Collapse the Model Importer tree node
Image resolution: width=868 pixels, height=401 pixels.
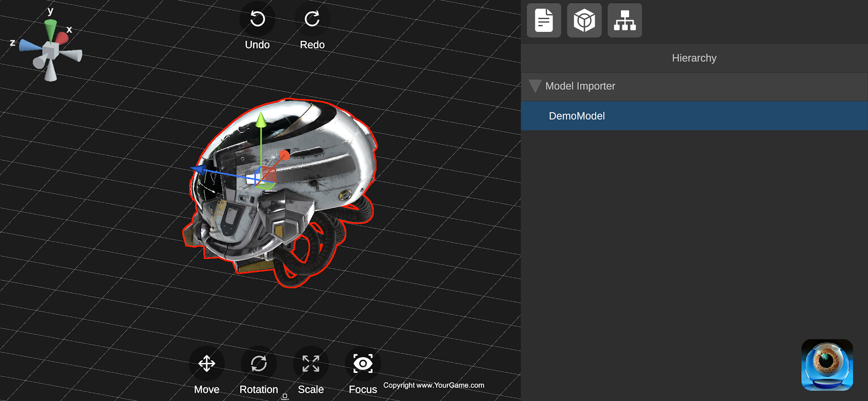coord(535,86)
